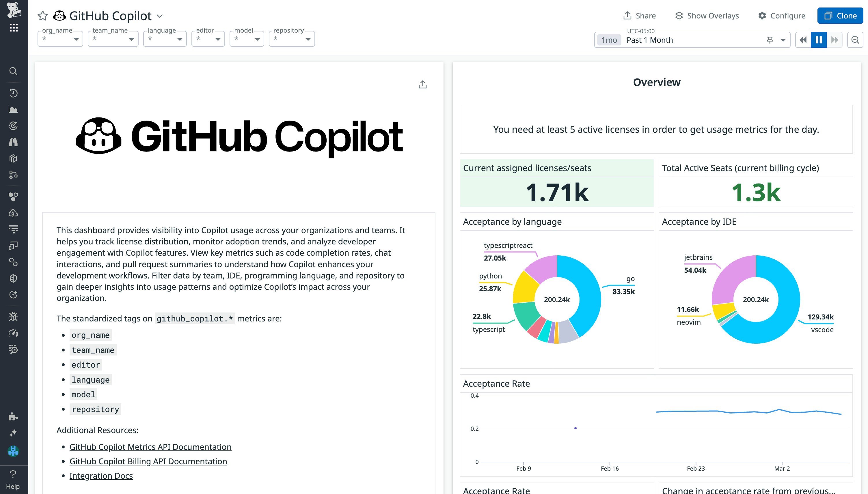Image resolution: width=868 pixels, height=494 pixels.
Task: Pin the current time frame
Action: [x=770, y=40]
